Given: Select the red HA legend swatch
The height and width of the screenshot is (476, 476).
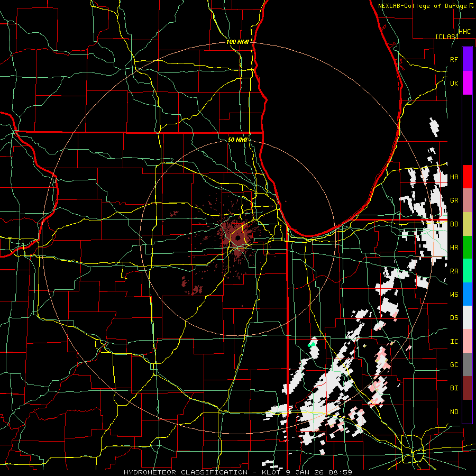Looking at the screenshot, I should [x=467, y=177].
